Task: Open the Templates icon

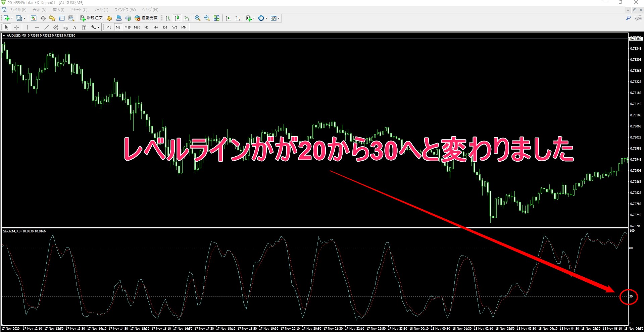Action: click(274, 18)
